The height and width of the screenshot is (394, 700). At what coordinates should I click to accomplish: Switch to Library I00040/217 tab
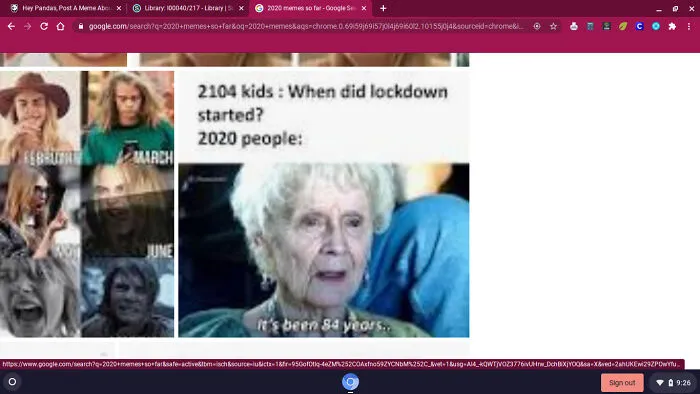coord(189,8)
